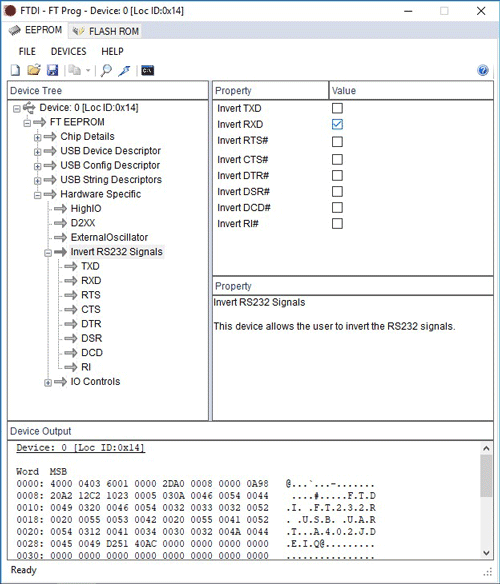Expand the USB Config Descriptor node

point(37,166)
